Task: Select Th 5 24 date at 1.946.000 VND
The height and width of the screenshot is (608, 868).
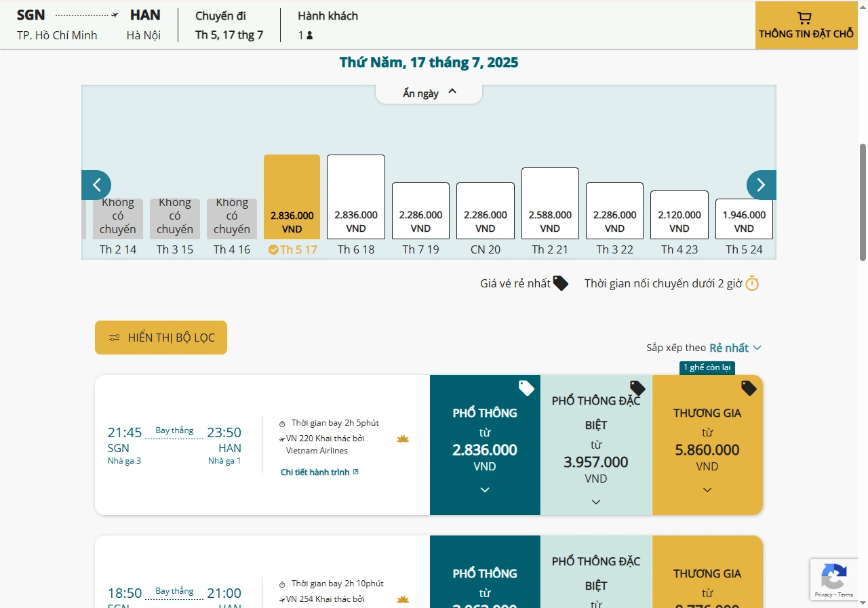Action: pos(744,219)
